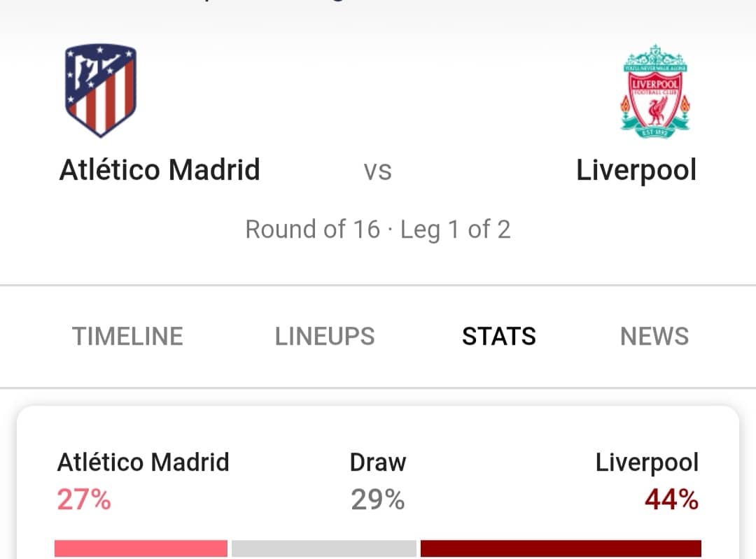Viewport: 756px width, 559px height.
Task: Tap the 29% draw prediction value
Action: pyautogui.click(x=377, y=500)
